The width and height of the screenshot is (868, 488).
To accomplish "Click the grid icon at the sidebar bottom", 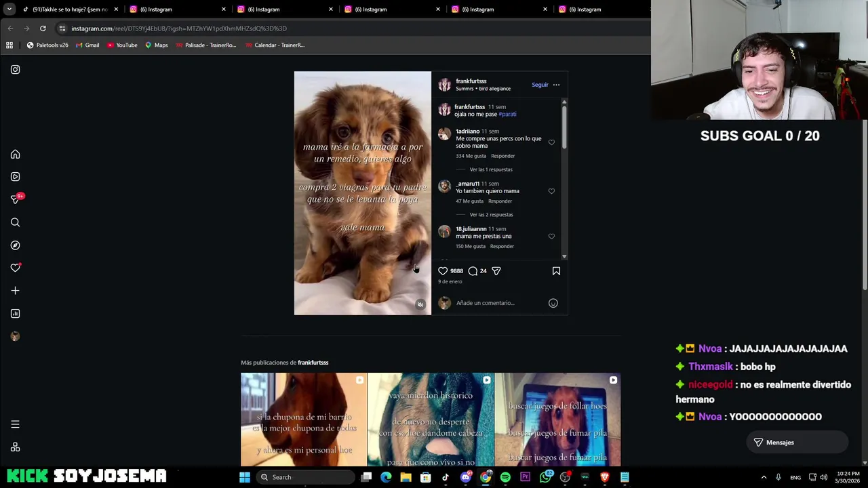I will 15,447.
